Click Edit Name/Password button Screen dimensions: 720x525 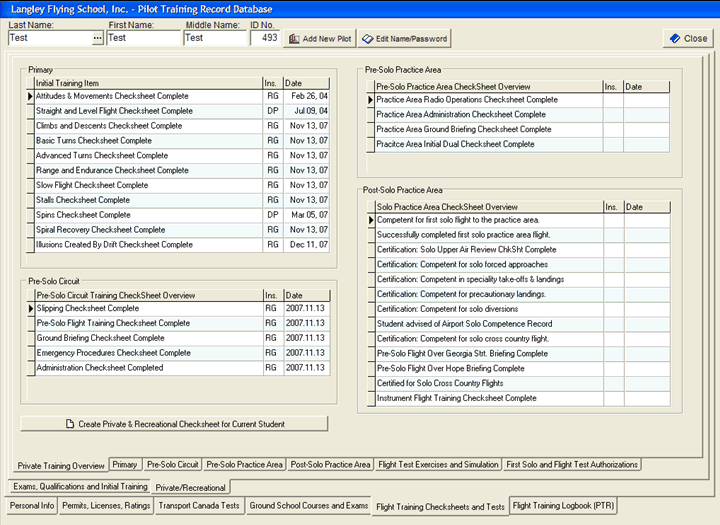pos(391,38)
